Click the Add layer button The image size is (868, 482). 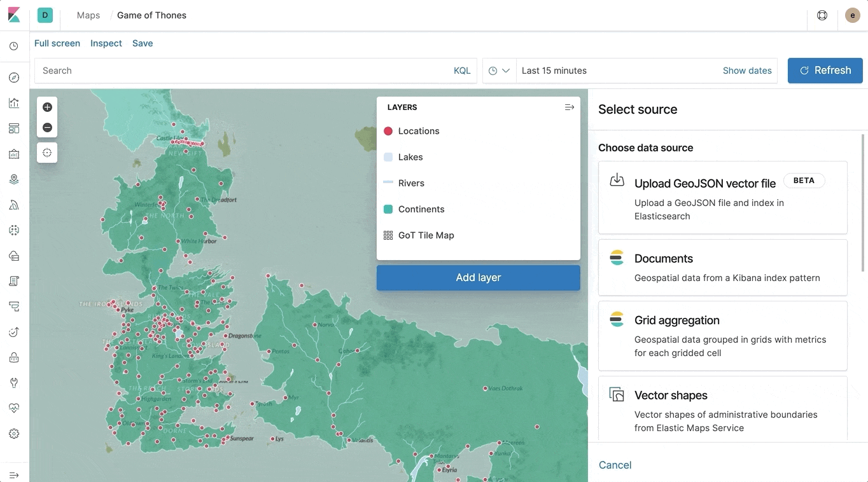(x=479, y=278)
